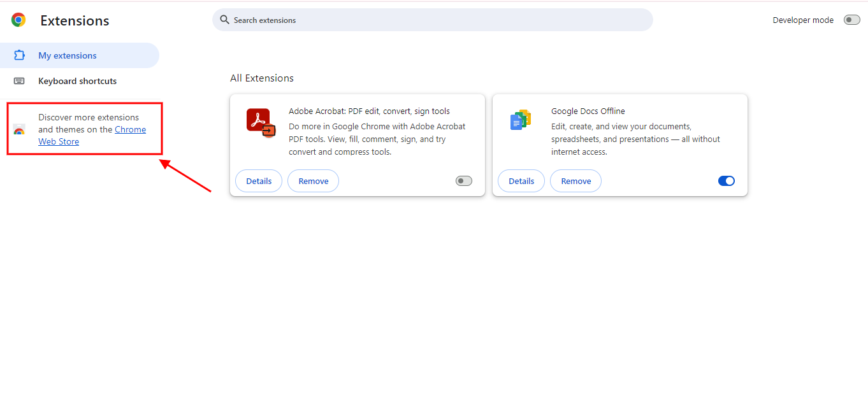The width and height of the screenshot is (868, 405).
Task: Remove the Adobe Acrobat extension
Action: pyautogui.click(x=314, y=181)
